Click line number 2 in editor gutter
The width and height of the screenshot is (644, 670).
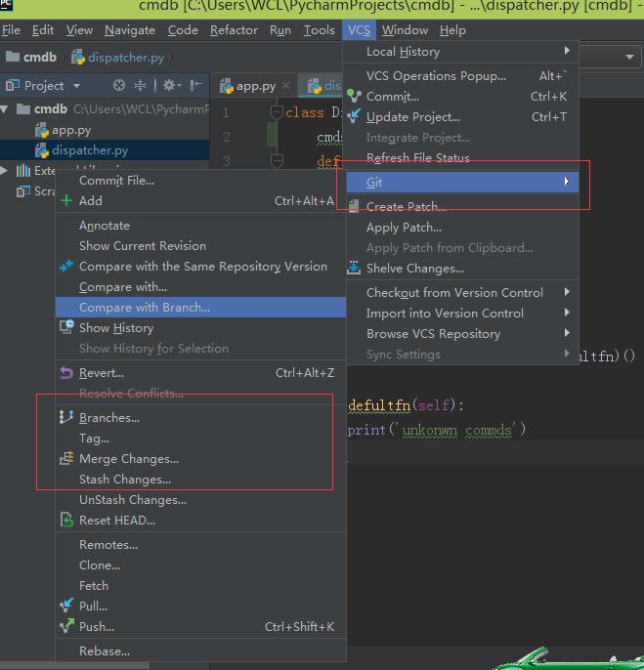tap(226, 137)
